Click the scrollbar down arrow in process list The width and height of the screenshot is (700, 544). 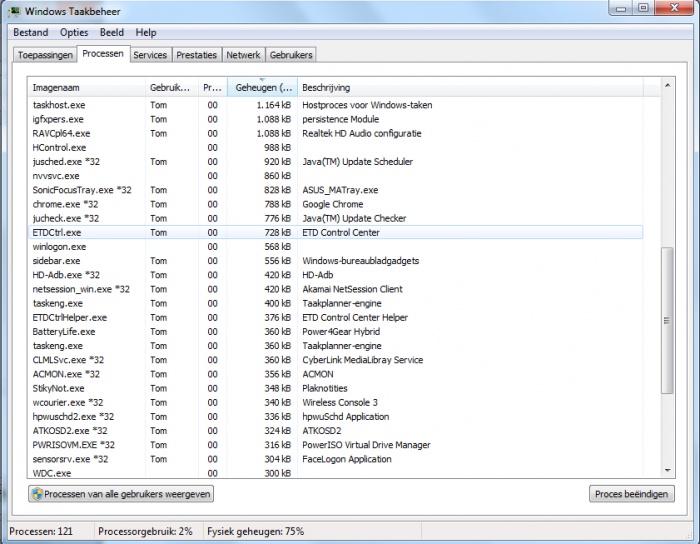[x=667, y=470]
